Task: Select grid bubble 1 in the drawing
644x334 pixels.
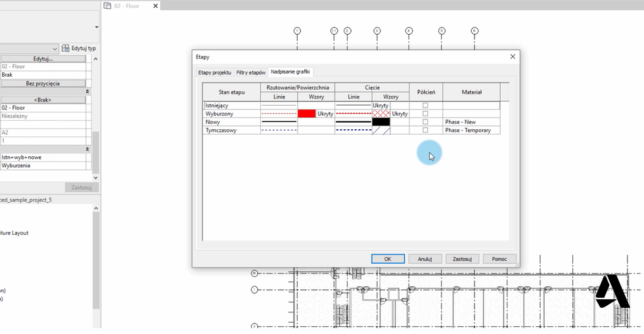Action: pos(297,31)
